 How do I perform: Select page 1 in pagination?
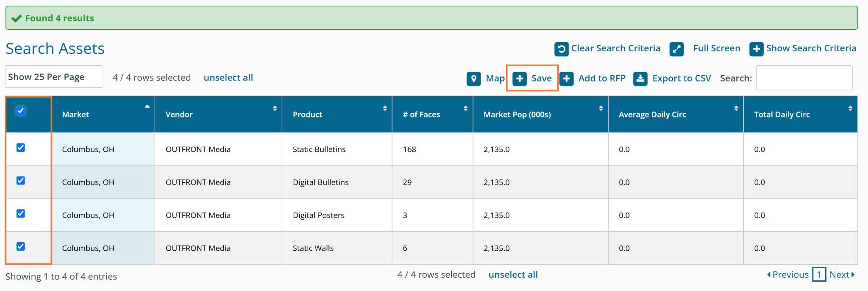click(x=818, y=275)
